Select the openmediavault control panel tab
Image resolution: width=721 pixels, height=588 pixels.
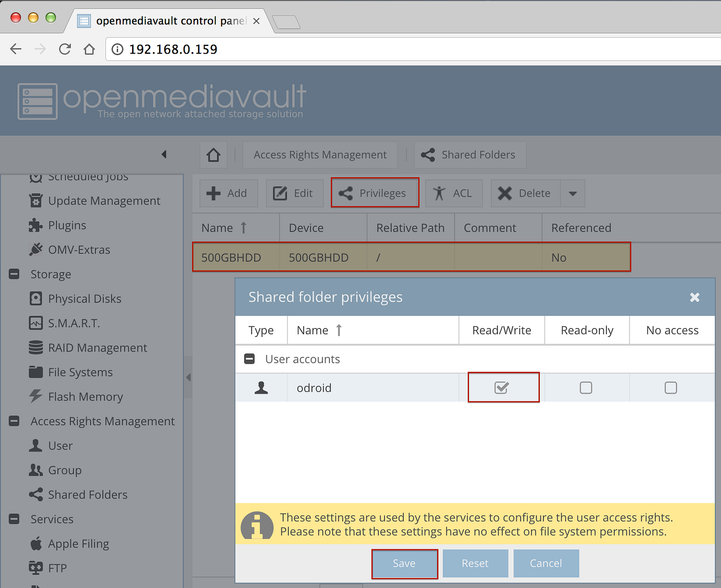tap(170, 21)
